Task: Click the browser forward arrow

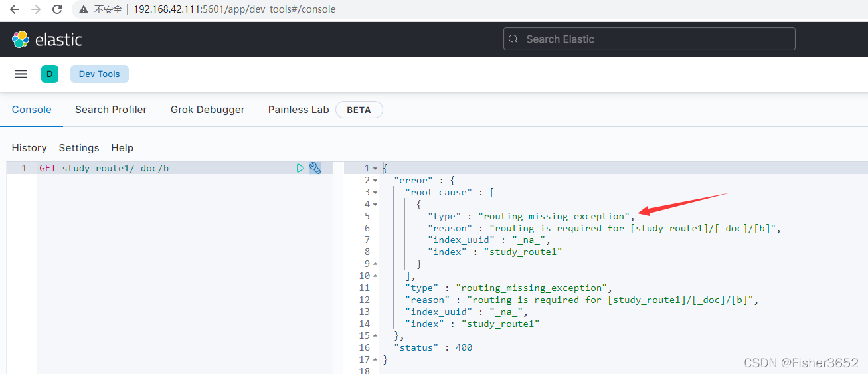Action: (36, 9)
